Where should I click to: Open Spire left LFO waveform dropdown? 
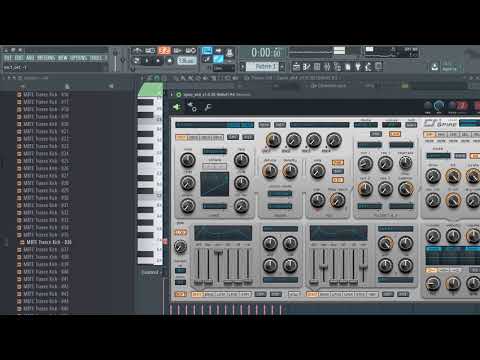[x=280, y=229]
